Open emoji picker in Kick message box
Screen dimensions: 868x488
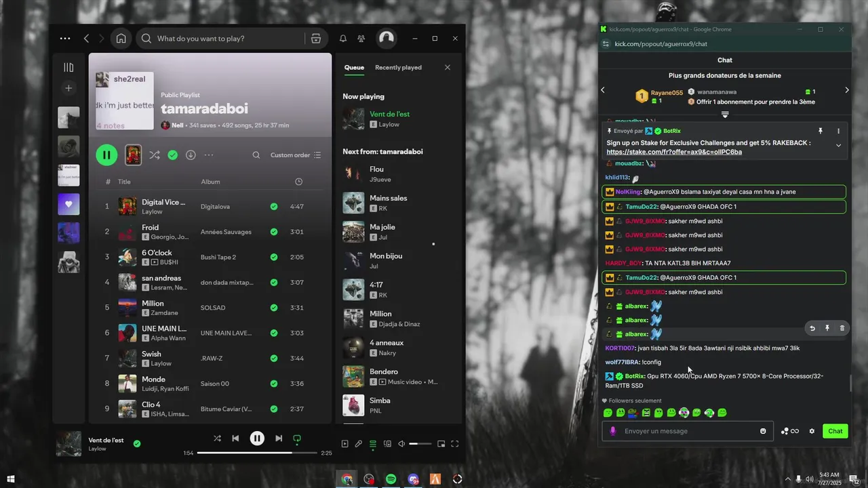(763, 431)
